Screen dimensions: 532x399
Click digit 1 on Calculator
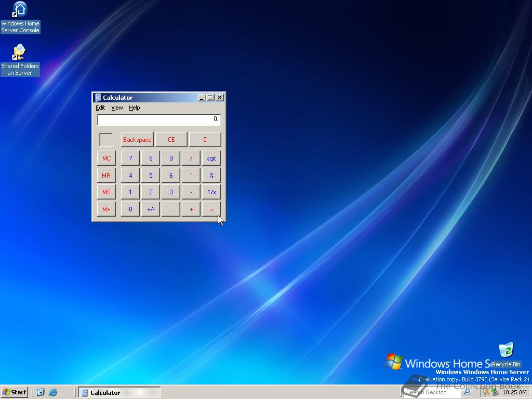pos(130,192)
